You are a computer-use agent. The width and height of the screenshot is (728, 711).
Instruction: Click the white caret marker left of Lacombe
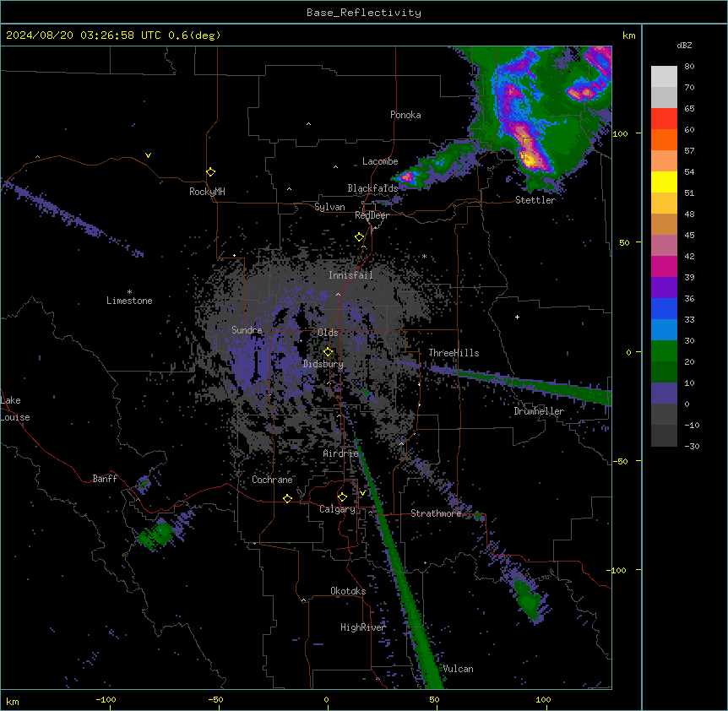pyautogui.click(x=335, y=166)
